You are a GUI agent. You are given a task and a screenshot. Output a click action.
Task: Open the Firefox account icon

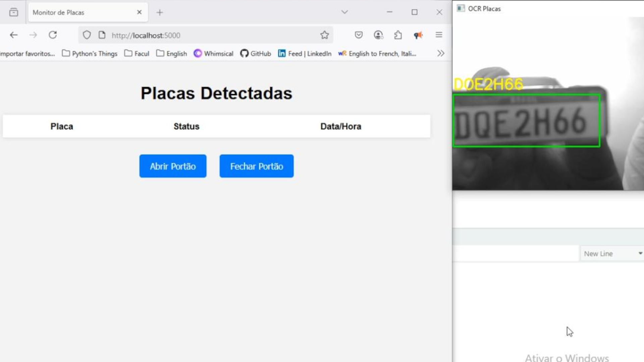click(x=378, y=35)
